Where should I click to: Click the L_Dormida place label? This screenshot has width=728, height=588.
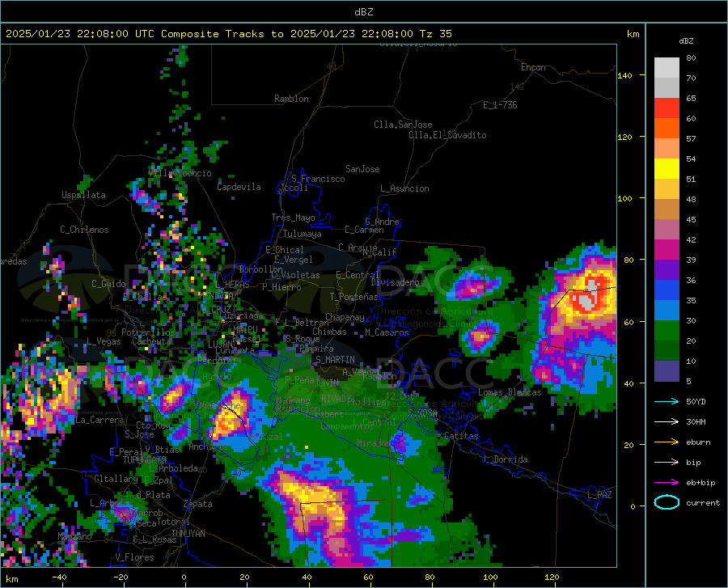(506, 459)
